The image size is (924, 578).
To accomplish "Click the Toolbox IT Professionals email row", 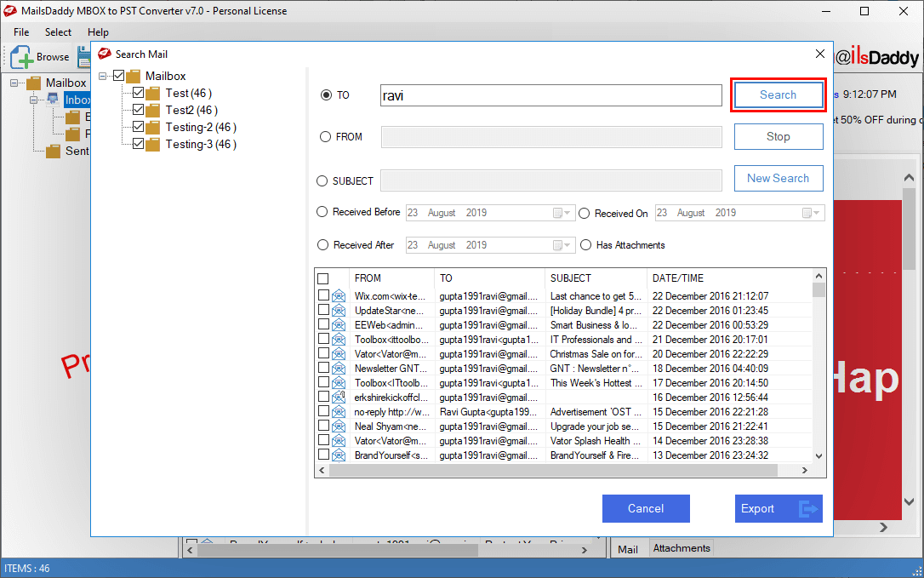I will click(x=564, y=340).
